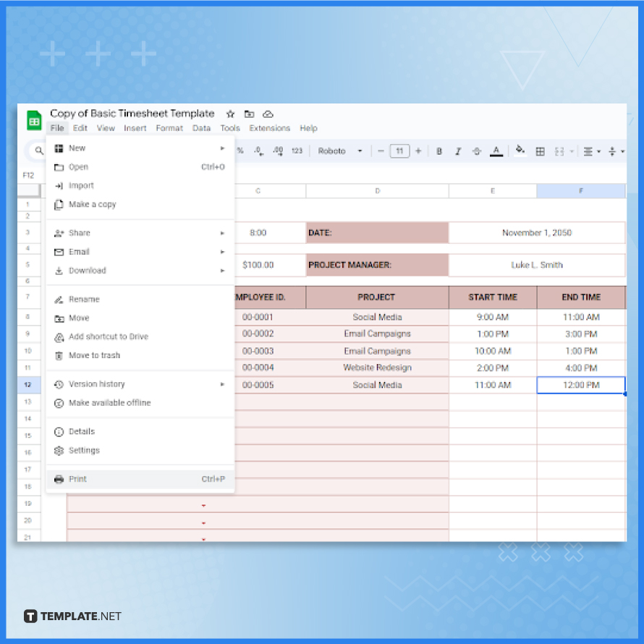Click the borders icon in the toolbar
644x644 pixels.
pos(540,151)
